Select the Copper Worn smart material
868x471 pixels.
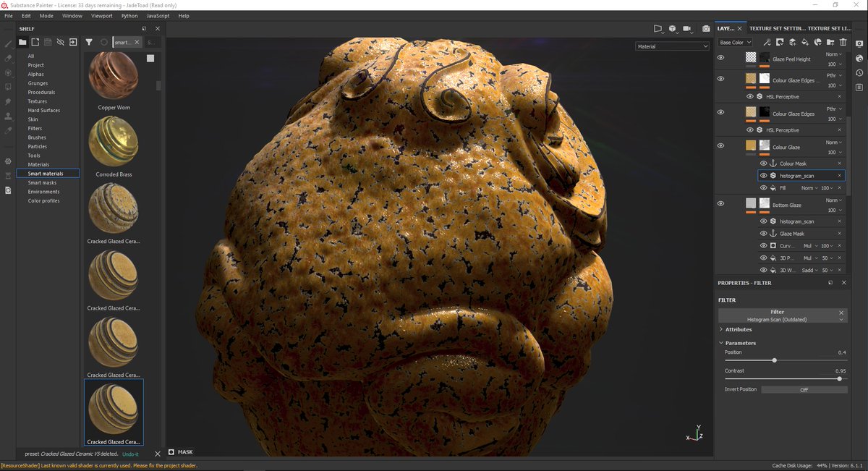pos(114,80)
